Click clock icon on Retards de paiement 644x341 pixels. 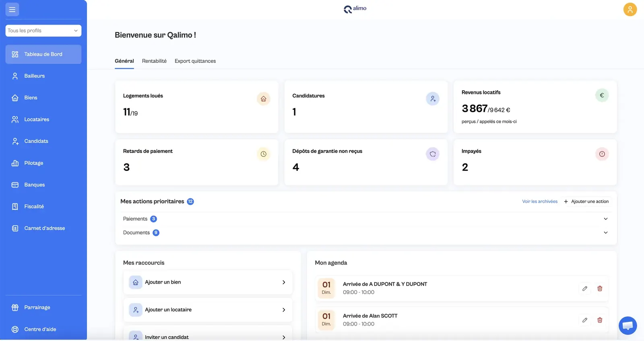tap(263, 154)
